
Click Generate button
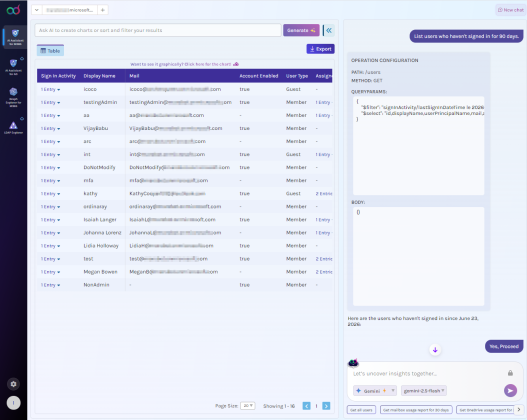tap(301, 30)
